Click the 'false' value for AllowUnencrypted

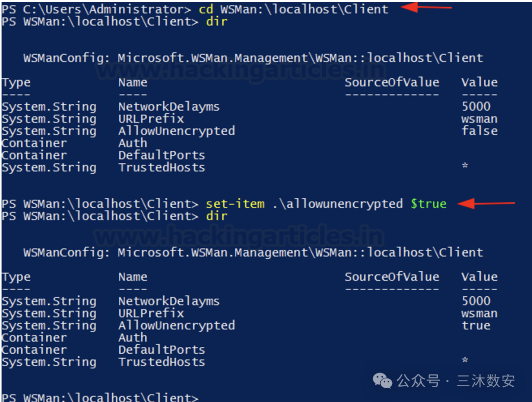479,131
